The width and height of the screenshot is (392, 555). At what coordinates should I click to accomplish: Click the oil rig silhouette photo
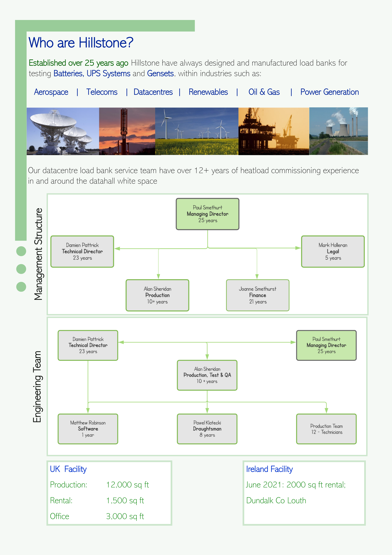click(x=274, y=131)
